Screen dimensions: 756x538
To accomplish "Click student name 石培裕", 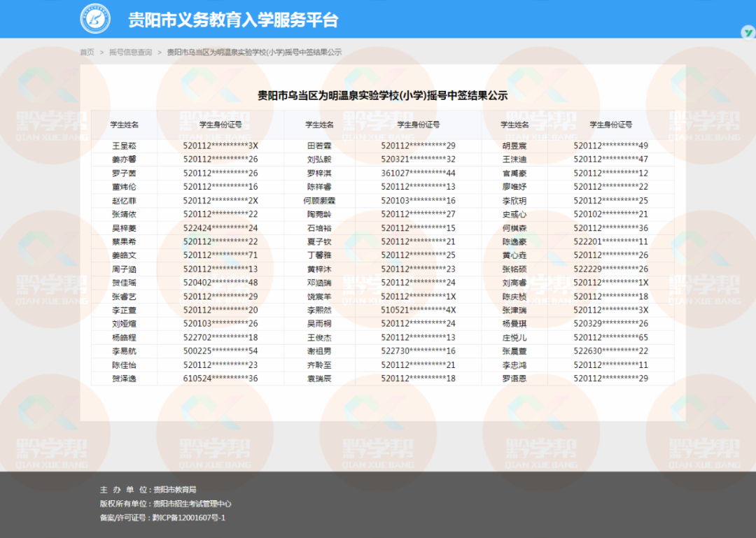I will click(x=319, y=228).
